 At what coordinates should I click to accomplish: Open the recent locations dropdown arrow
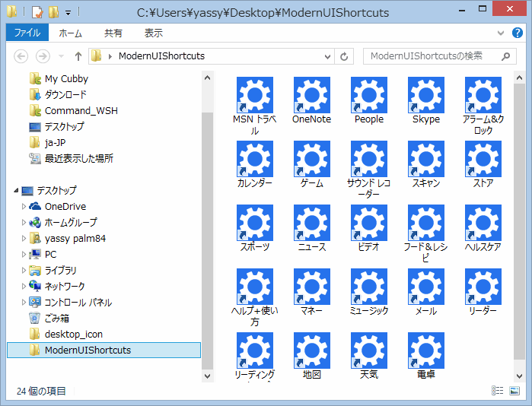pos(61,56)
